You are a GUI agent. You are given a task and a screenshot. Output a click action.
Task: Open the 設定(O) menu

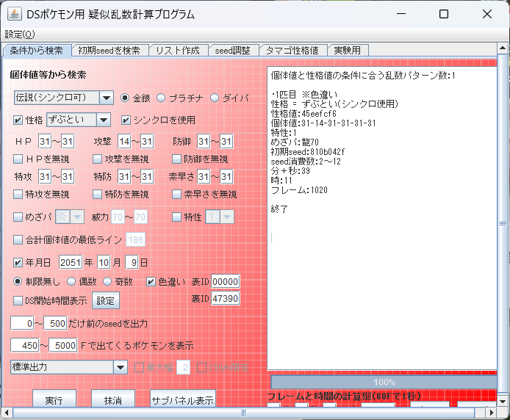[x=20, y=34]
